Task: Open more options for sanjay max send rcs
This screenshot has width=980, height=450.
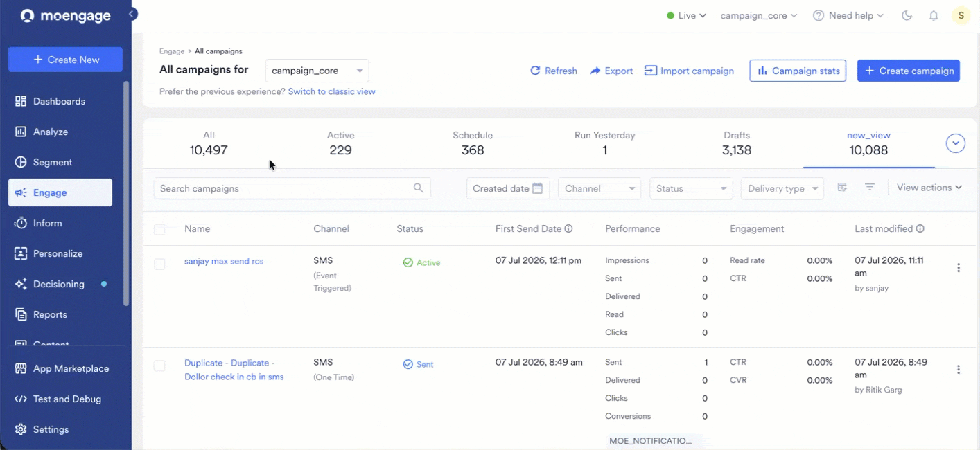Action: click(x=959, y=268)
